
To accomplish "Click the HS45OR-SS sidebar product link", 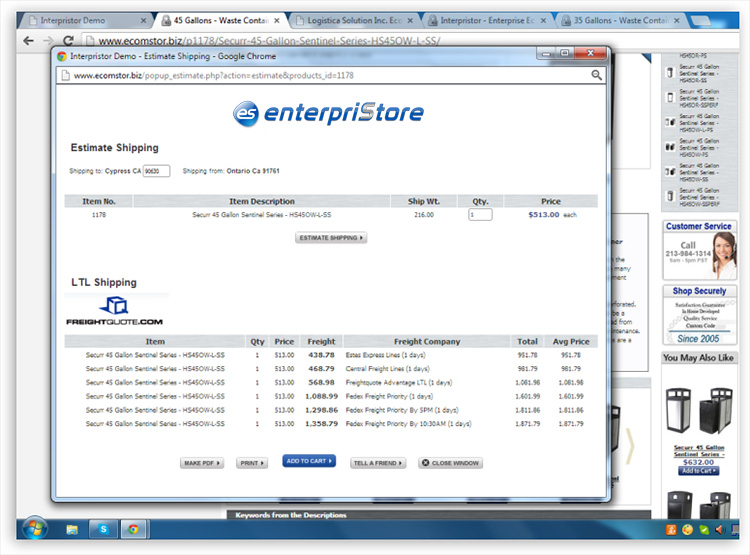I will (699, 73).
